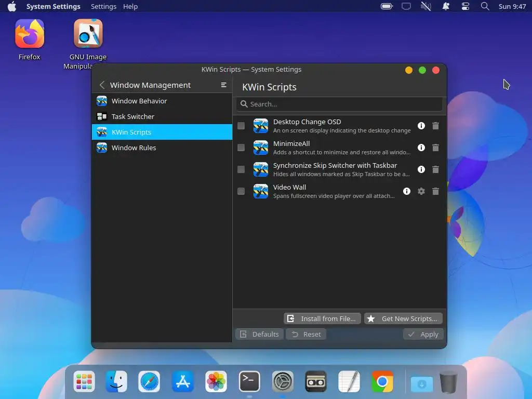The height and width of the screenshot is (399, 532).
Task: Open the Apple logo menu
Action: (x=12, y=6)
